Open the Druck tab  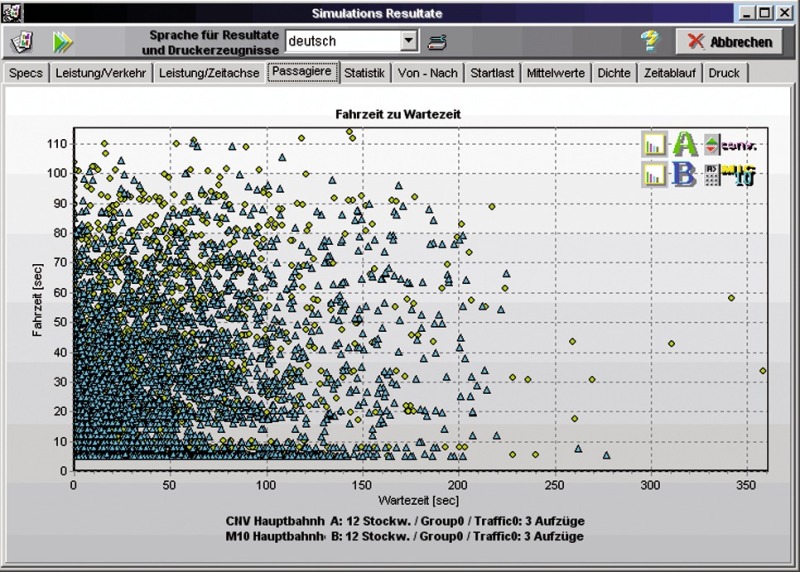(x=724, y=73)
